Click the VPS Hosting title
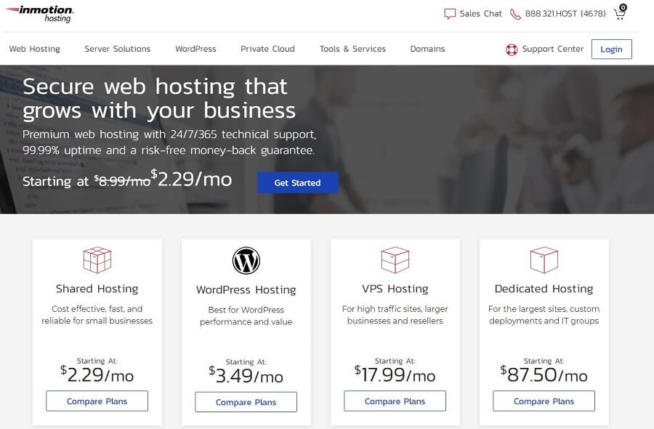Screen dimensions: 654x429 coord(395,289)
